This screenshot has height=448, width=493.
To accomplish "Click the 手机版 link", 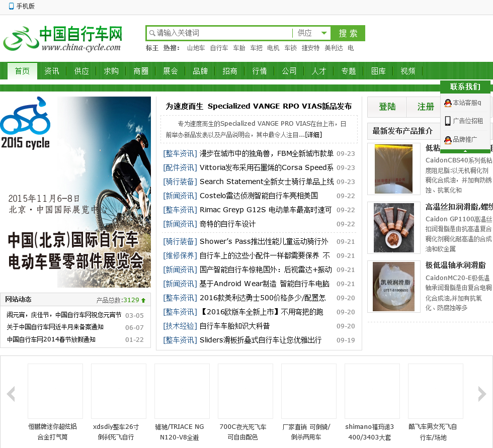I will pyautogui.click(x=25, y=6).
